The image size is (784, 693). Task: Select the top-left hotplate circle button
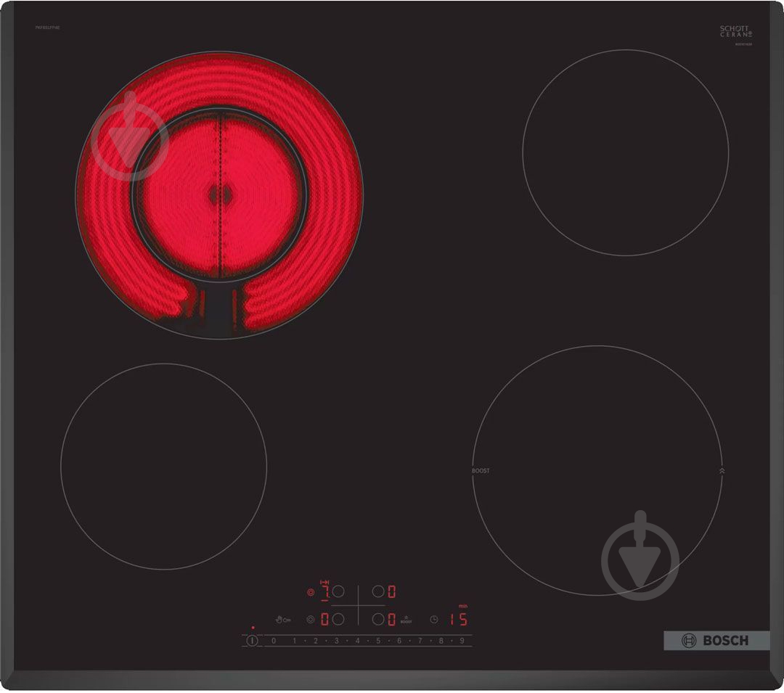(338, 592)
